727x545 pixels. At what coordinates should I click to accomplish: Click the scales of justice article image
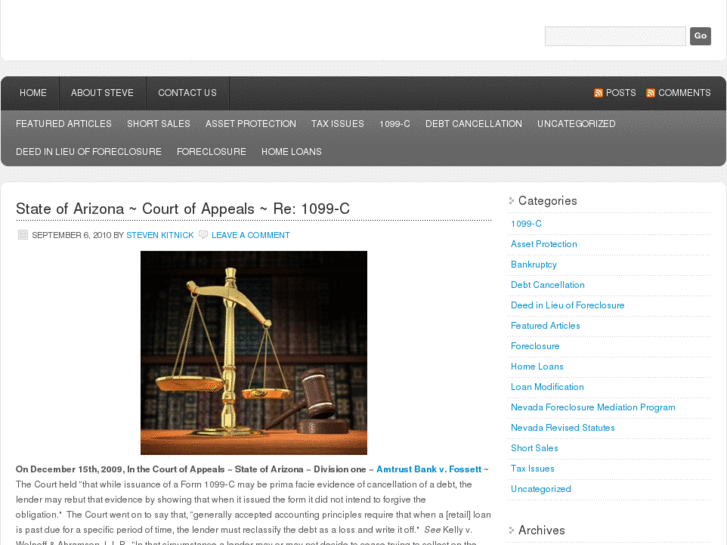(254, 353)
